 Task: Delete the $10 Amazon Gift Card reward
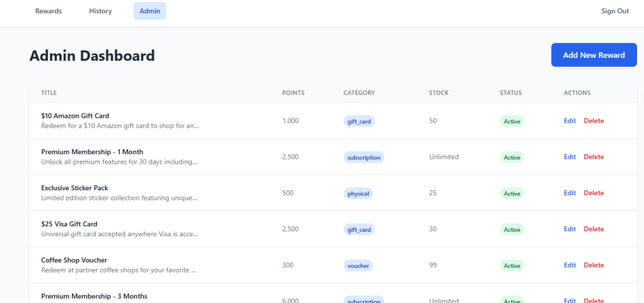pos(593,121)
